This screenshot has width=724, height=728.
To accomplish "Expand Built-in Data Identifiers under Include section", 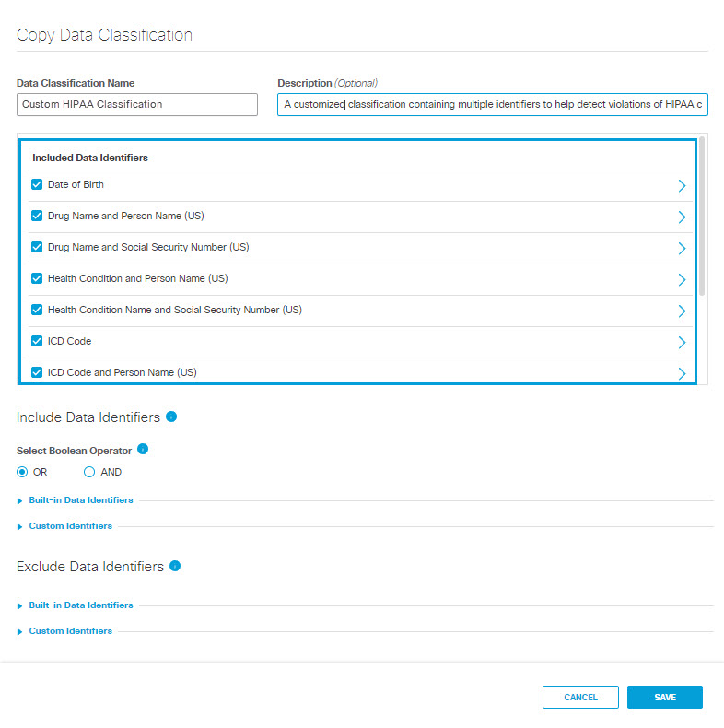I will [x=81, y=500].
